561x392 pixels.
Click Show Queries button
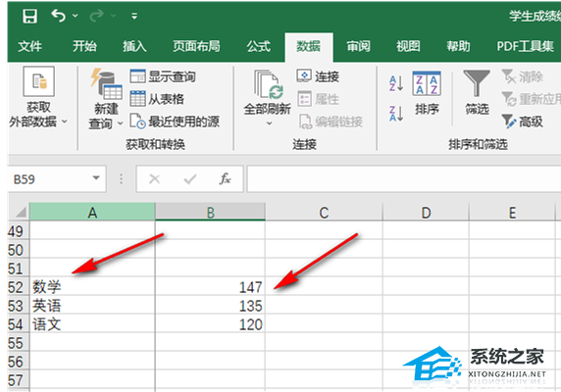click(x=163, y=76)
